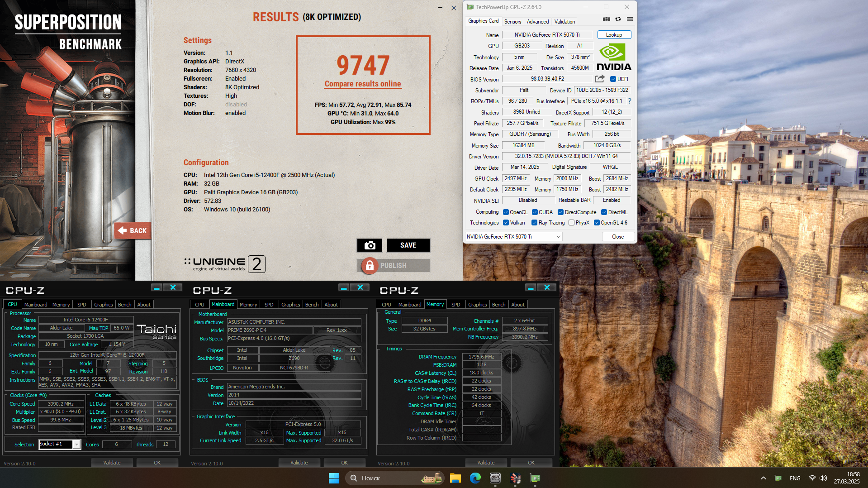Show hidden tray icons chevron

pyautogui.click(x=764, y=478)
